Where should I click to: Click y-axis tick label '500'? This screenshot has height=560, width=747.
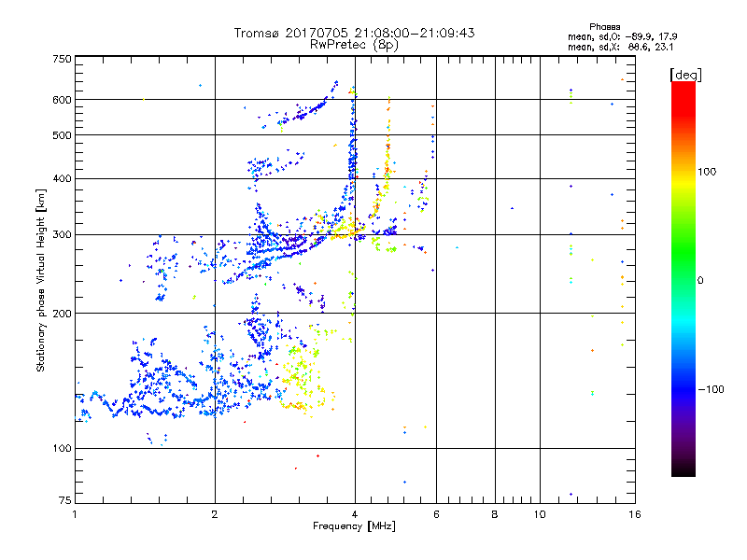point(62,135)
